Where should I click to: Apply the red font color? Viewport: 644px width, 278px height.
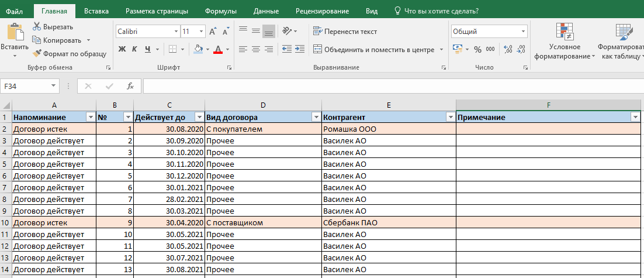point(218,49)
